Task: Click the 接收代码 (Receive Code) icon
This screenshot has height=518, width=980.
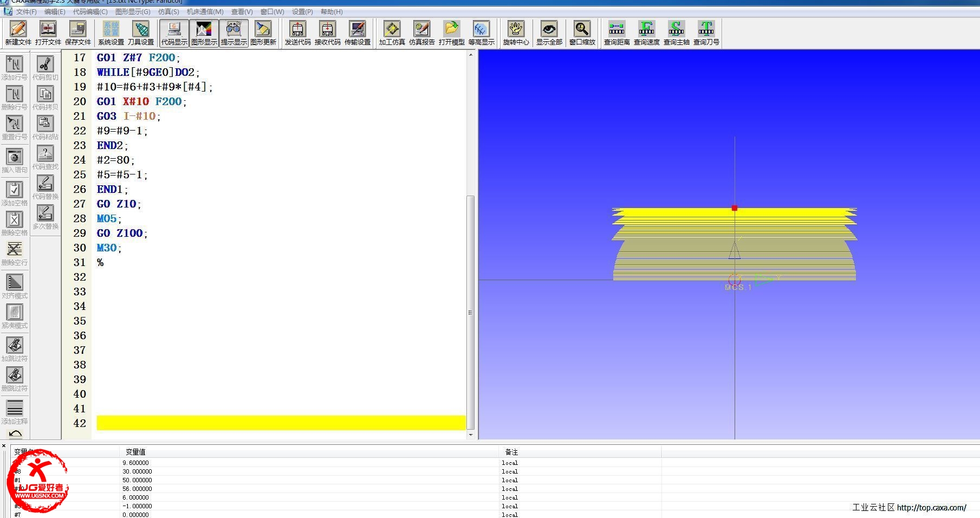Action: pyautogui.click(x=327, y=33)
